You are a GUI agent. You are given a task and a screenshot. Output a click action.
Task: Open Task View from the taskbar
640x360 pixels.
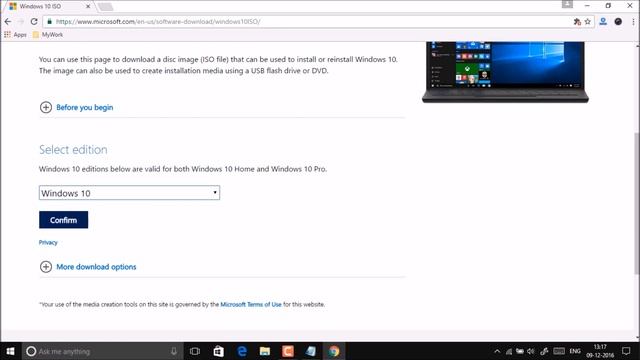[195, 351]
